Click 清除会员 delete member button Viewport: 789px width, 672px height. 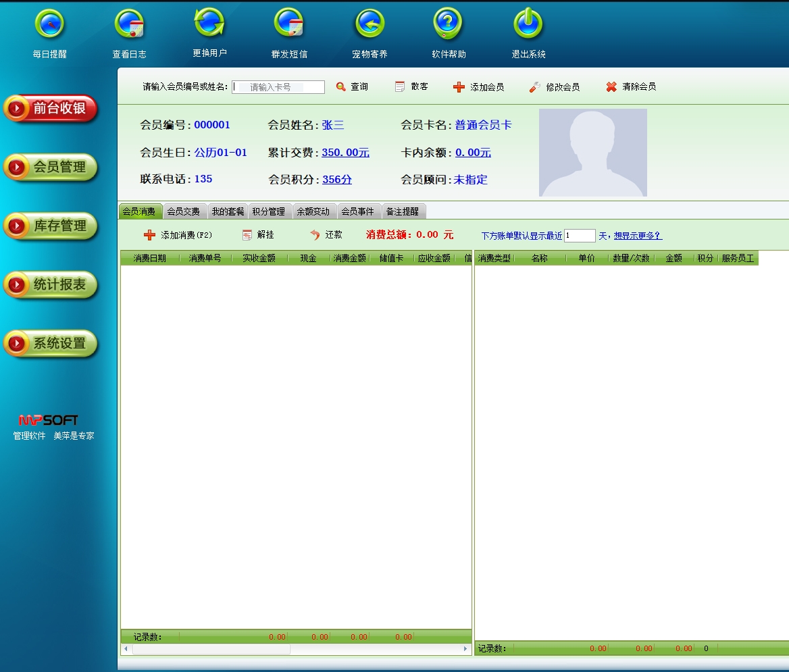click(631, 87)
